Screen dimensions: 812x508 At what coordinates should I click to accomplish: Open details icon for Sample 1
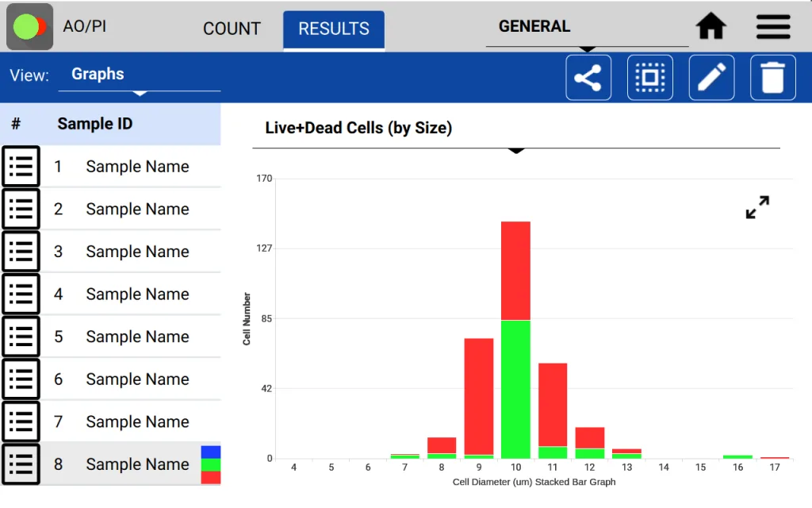click(21, 166)
